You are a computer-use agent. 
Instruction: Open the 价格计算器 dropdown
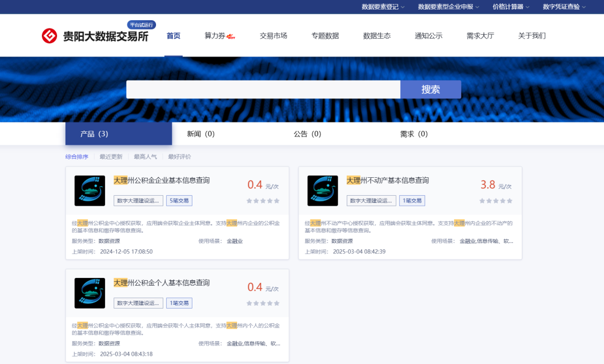point(508,8)
